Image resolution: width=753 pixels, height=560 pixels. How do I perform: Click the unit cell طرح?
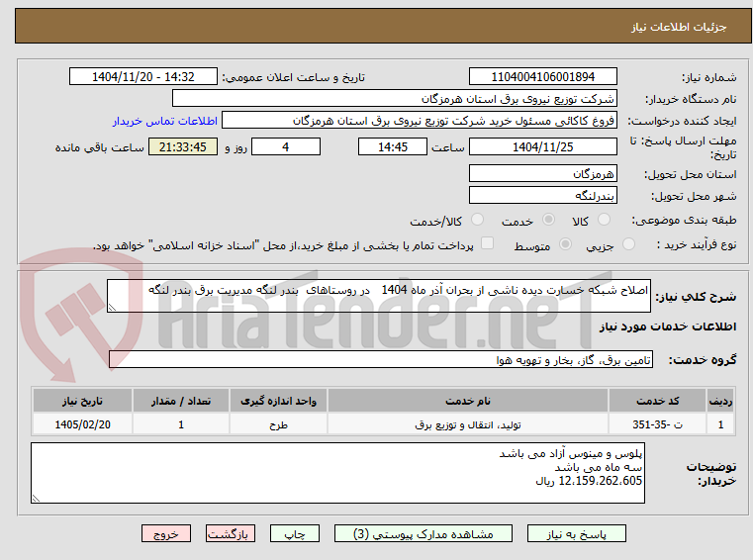pos(278,424)
